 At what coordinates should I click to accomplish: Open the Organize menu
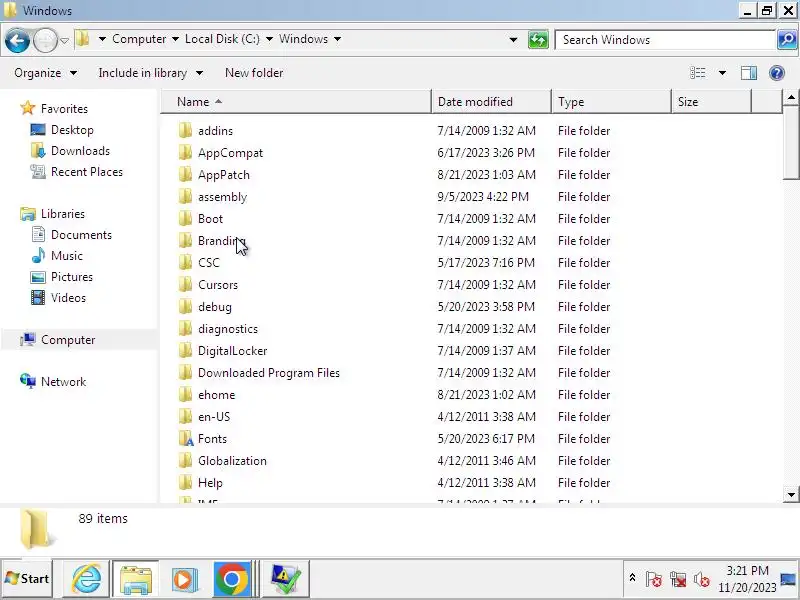[45, 73]
